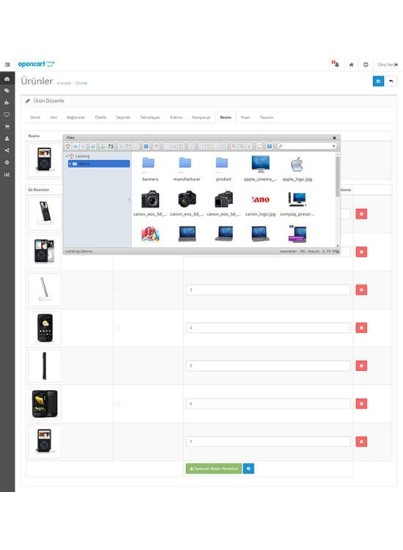The image size is (403, 550).
Task: Open the search field dropdown arrow in Files
Action: tap(334, 146)
